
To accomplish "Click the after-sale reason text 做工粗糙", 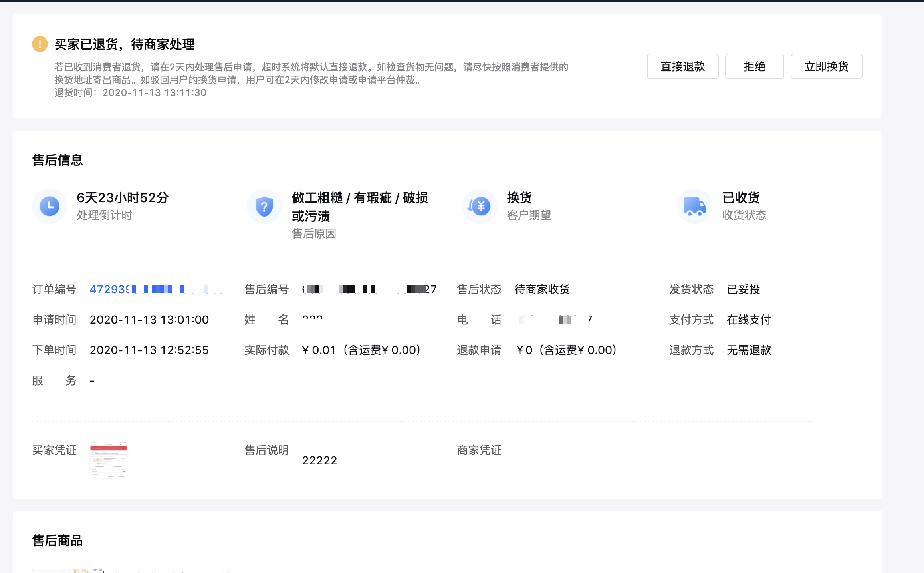I will (317, 198).
